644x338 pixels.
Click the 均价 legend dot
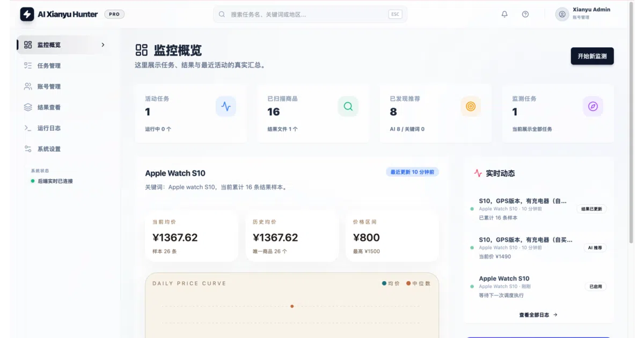coord(384,283)
